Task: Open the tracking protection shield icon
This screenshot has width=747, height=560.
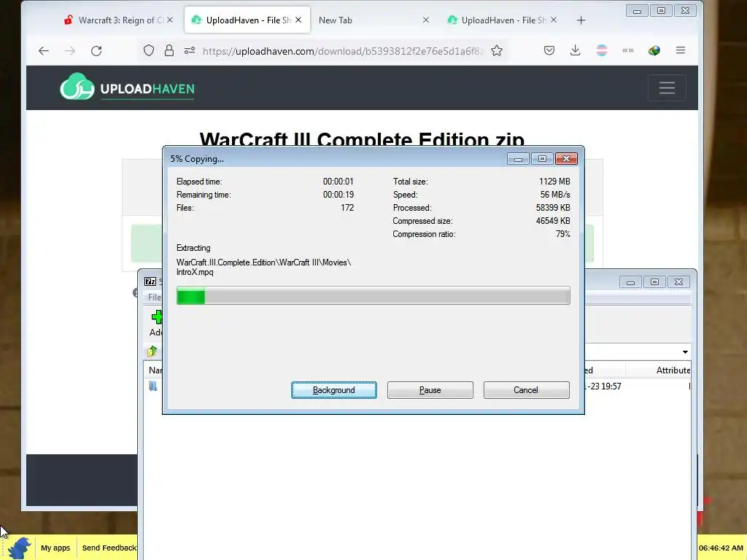Action: [149, 50]
